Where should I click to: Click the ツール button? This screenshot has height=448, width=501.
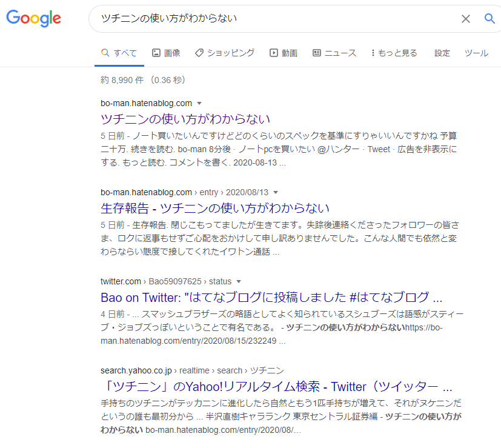(x=476, y=53)
